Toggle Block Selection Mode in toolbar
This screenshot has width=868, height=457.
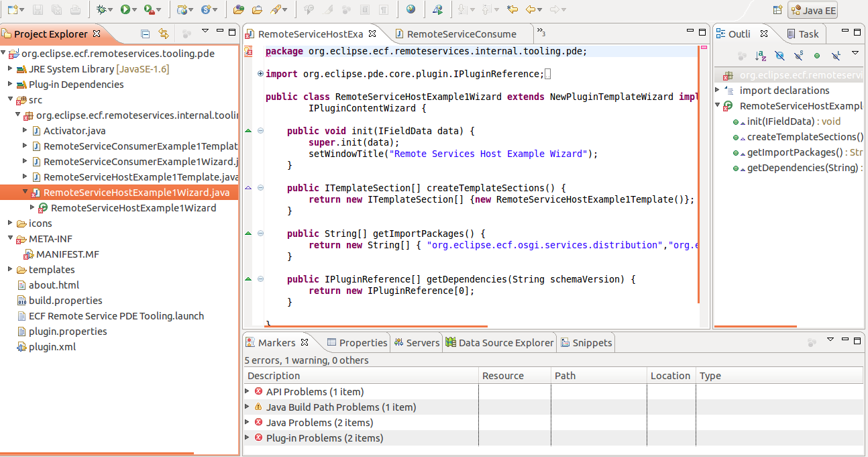[365, 9]
